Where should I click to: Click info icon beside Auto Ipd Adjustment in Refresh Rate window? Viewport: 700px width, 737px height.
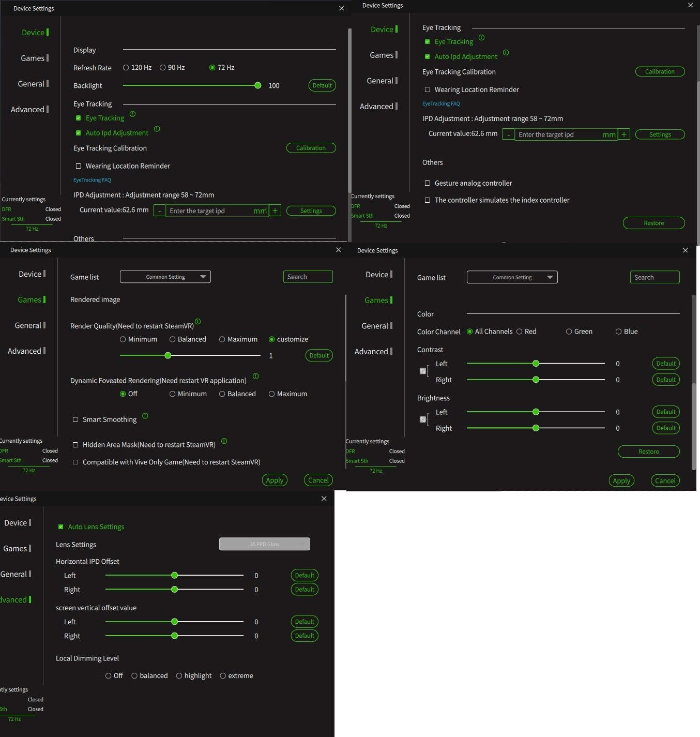157,129
